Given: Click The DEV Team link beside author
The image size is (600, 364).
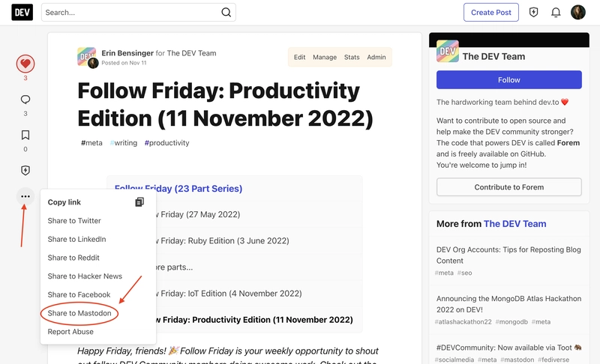Looking at the screenshot, I should pyautogui.click(x=191, y=53).
